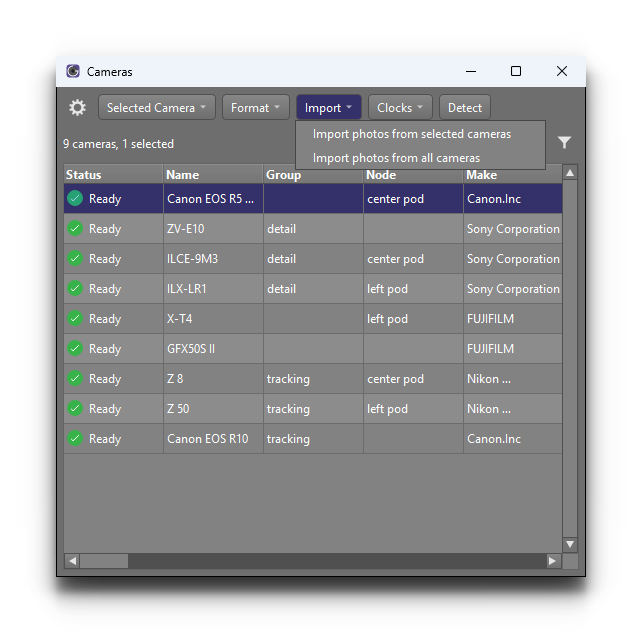Viewport: 642px width, 633px height.
Task: Click the green check icon for ILX-LR1
Action: 75,288
